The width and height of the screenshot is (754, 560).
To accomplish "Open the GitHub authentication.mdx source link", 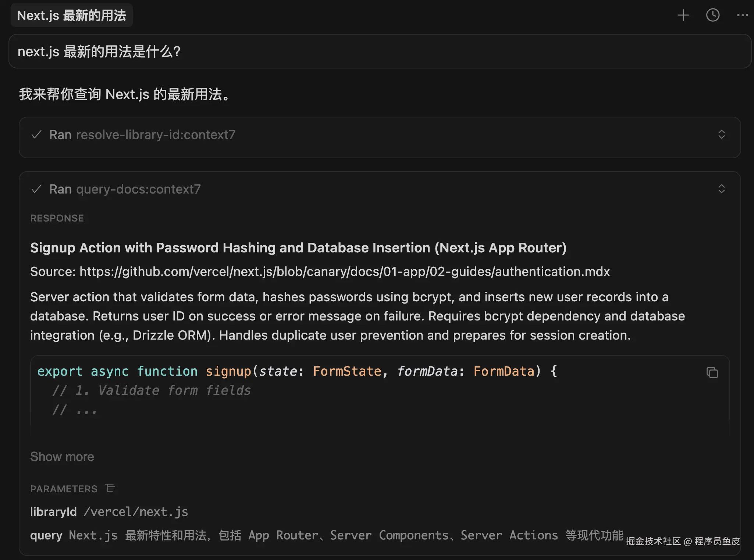I will tap(344, 272).
